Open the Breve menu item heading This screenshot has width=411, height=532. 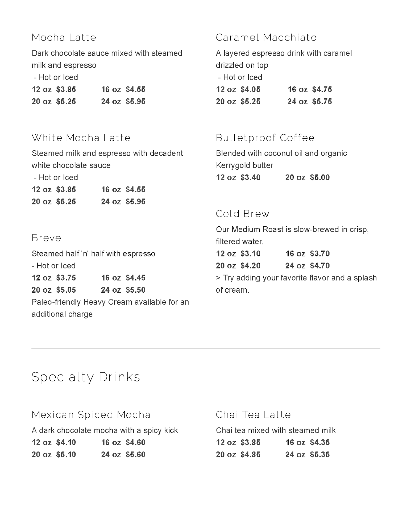pos(47,238)
